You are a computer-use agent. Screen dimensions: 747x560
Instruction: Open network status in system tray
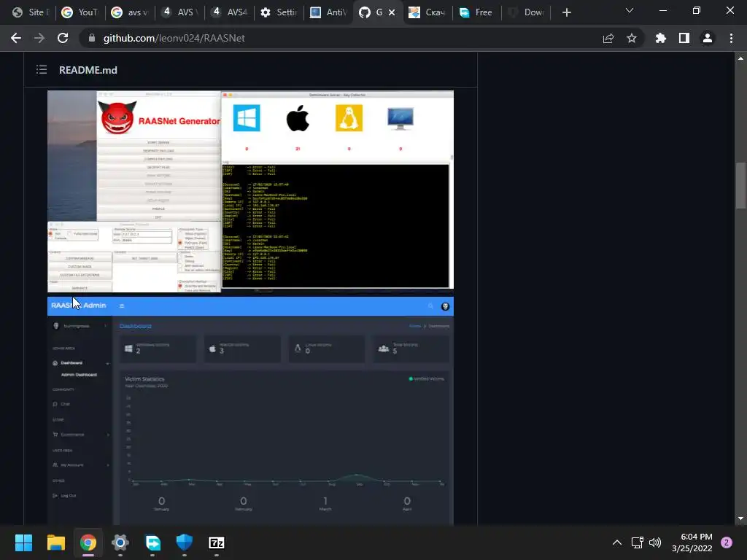637,542
